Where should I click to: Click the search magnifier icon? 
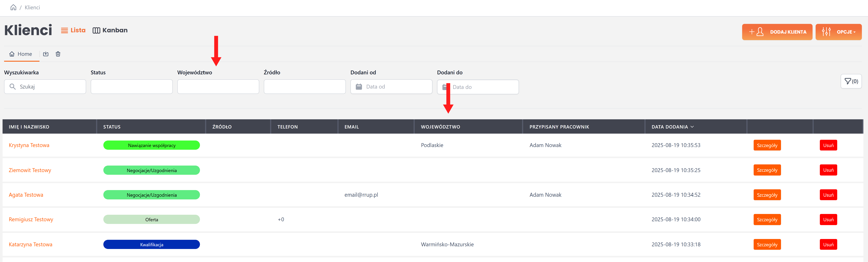13,87
